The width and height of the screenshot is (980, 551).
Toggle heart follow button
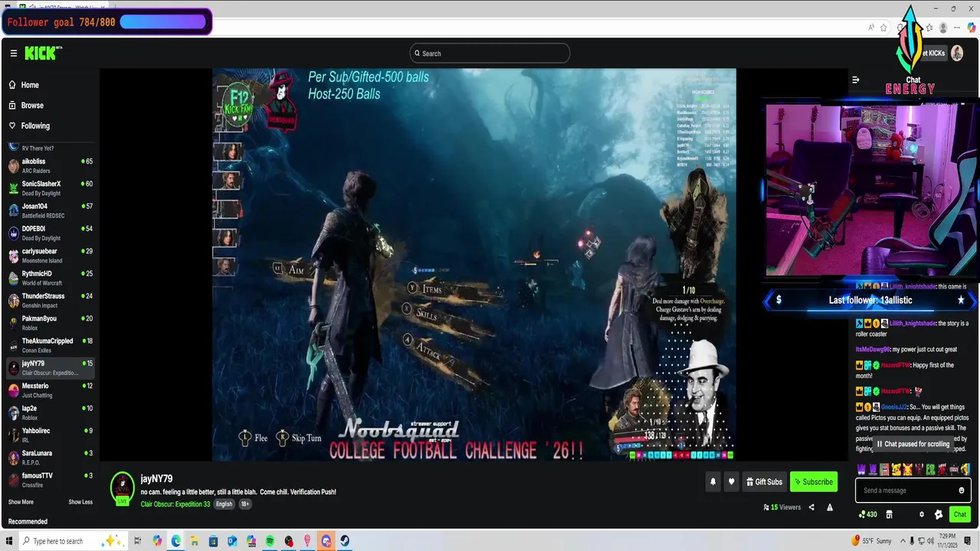(x=731, y=482)
